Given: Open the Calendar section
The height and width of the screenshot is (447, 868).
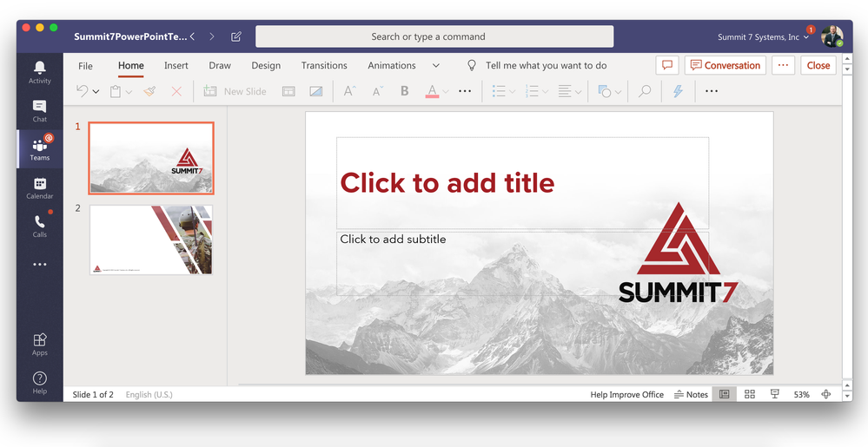Looking at the screenshot, I should [40, 187].
